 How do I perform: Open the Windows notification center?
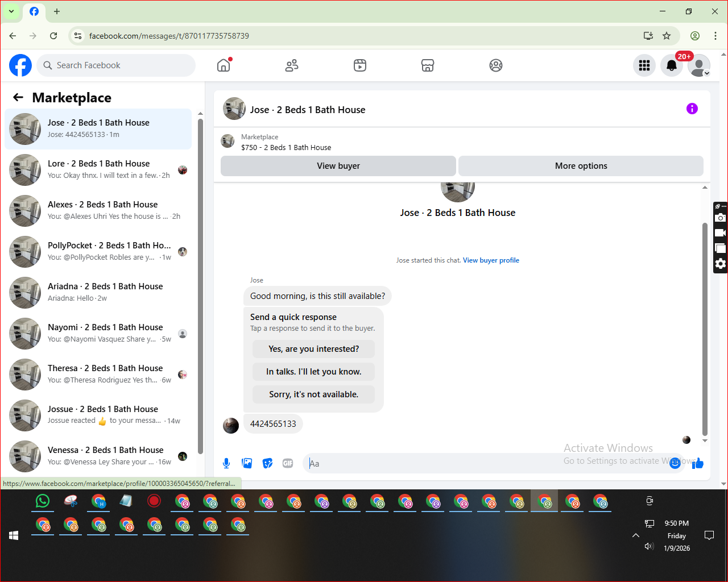(x=709, y=535)
